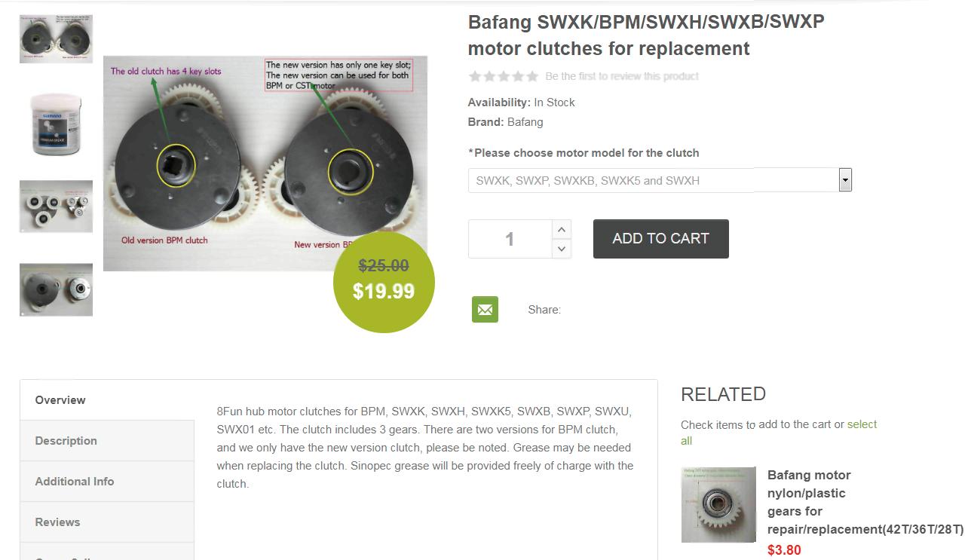The width and height of the screenshot is (974, 560).
Task: Select the SWXK, SWXP motor model combo box
Action: click(x=660, y=180)
